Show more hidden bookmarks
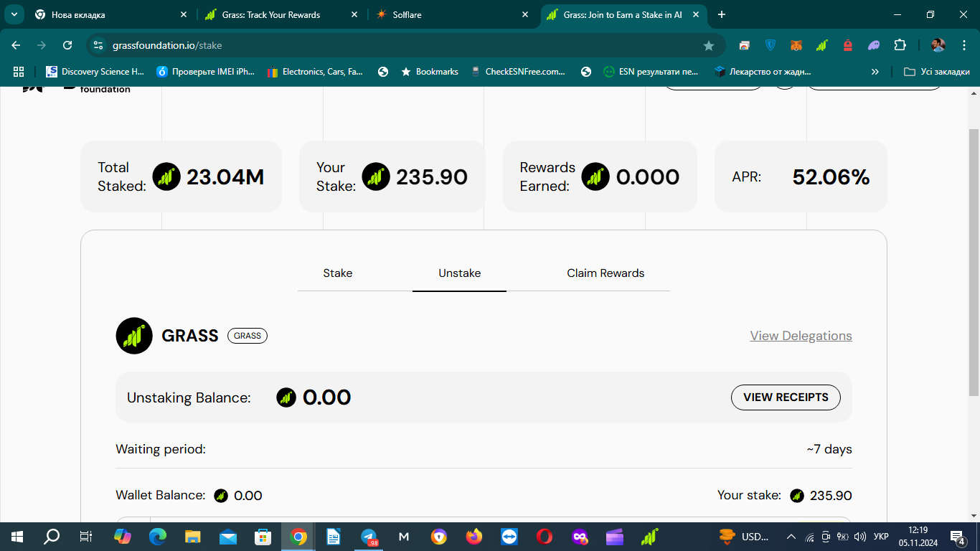 click(x=875, y=72)
